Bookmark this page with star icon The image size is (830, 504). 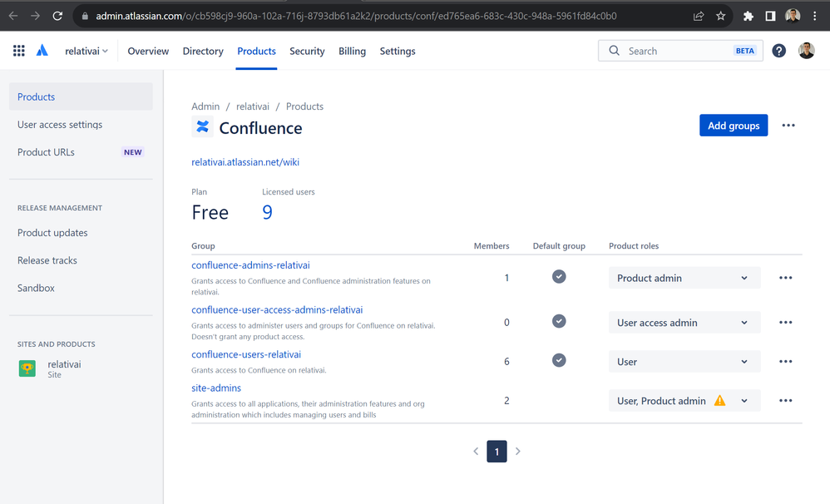(720, 16)
